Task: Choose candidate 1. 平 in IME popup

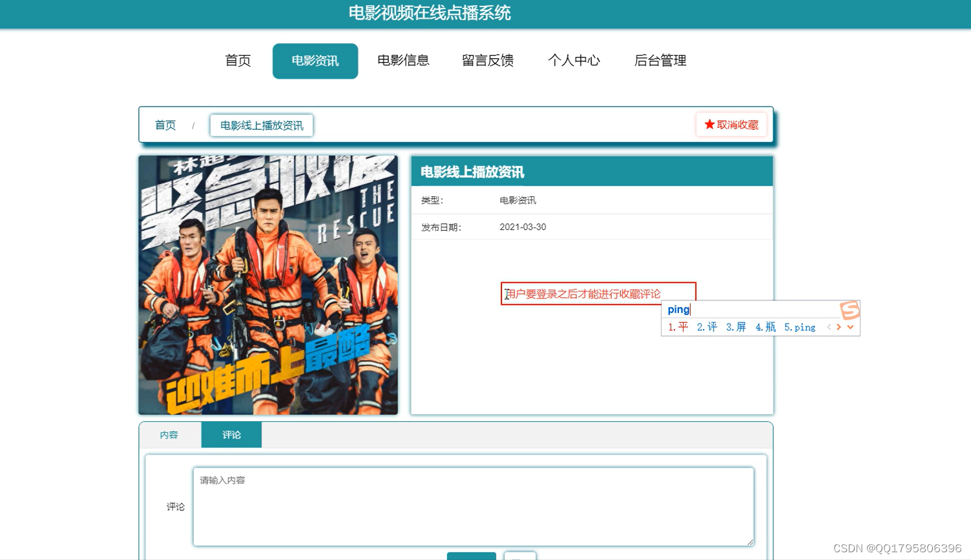Action: pos(678,327)
